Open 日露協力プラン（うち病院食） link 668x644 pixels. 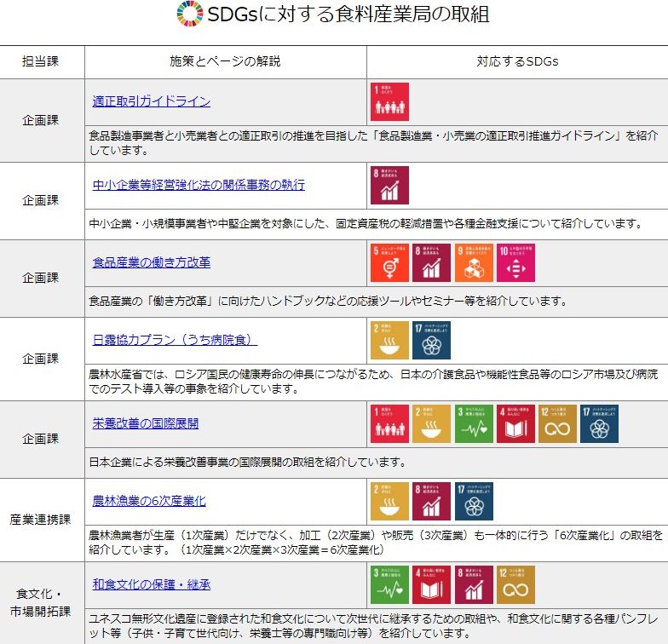(x=175, y=340)
